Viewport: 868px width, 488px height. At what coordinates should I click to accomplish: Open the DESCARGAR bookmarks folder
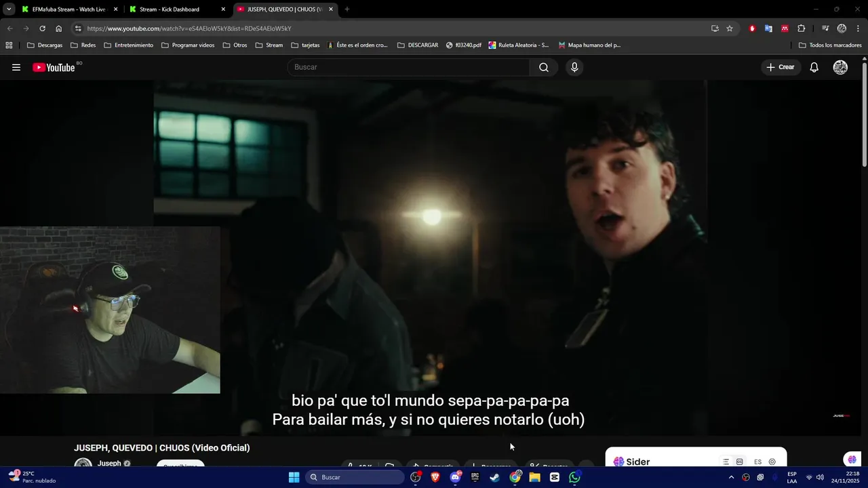[418, 45]
